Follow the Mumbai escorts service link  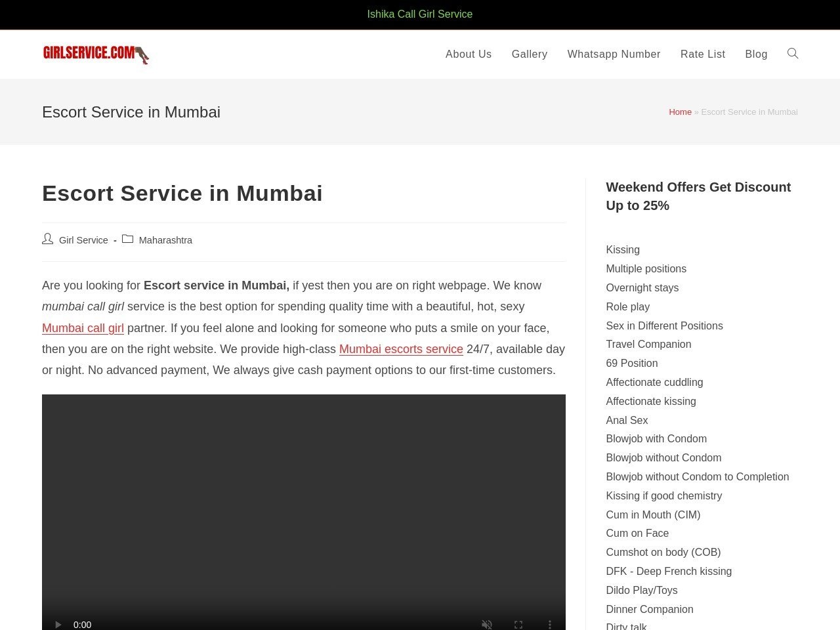(x=401, y=349)
